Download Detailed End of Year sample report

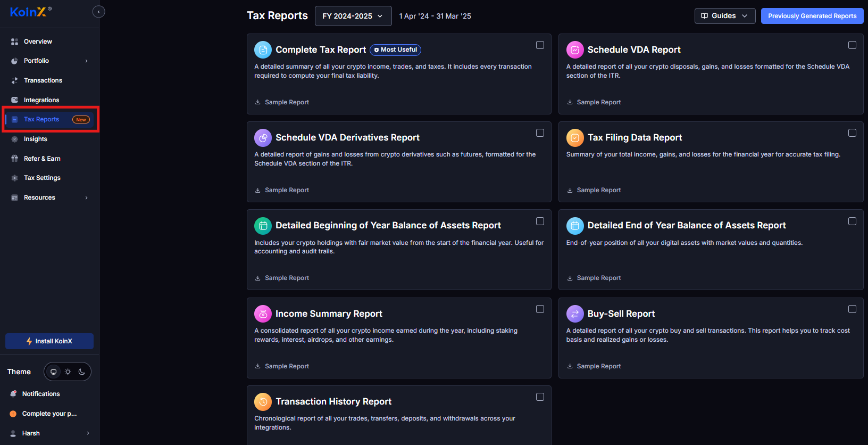click(x=594, y=278)
